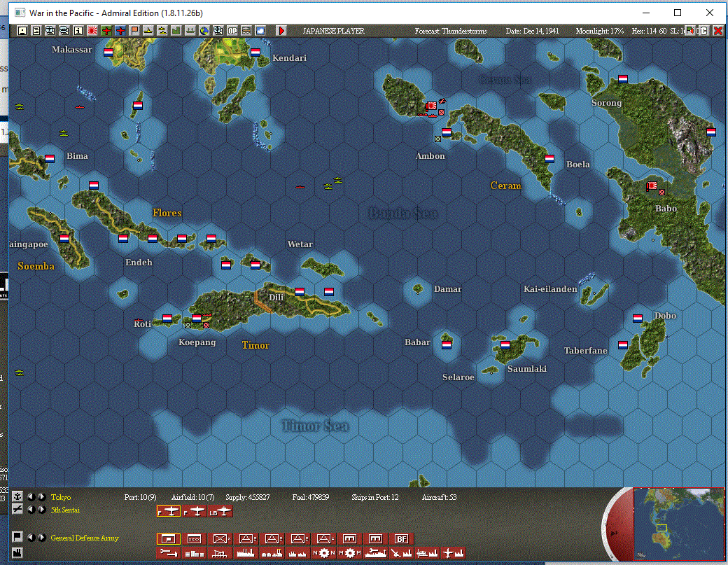Click next arrow beside 5th Sentai
The image size is (728, 565).
point(41,509)
